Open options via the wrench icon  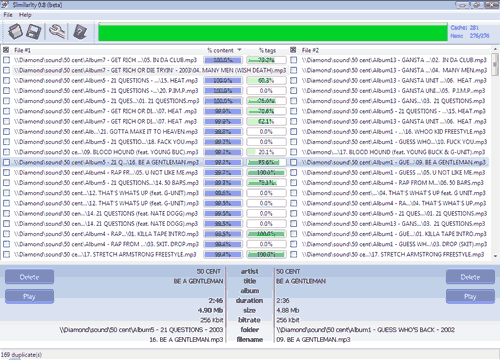pos(57,31)
